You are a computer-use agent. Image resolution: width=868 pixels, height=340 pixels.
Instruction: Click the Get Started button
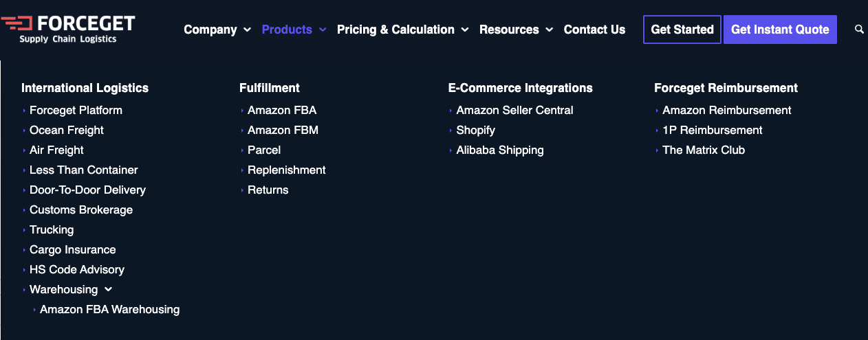tap(682, 30)
